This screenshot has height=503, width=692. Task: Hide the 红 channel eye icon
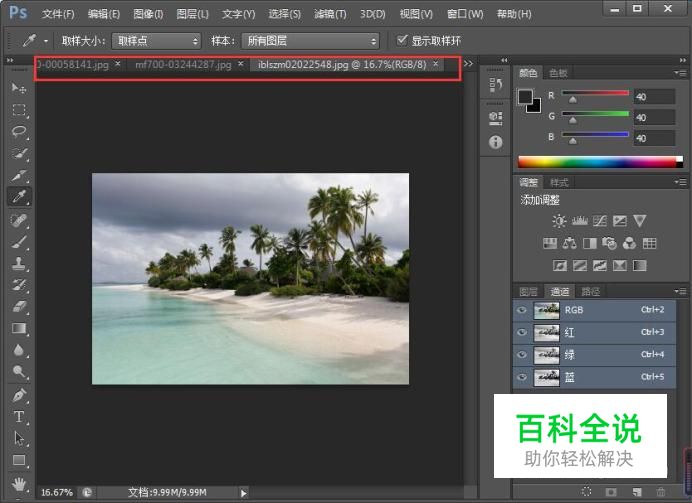coord(521,332)
